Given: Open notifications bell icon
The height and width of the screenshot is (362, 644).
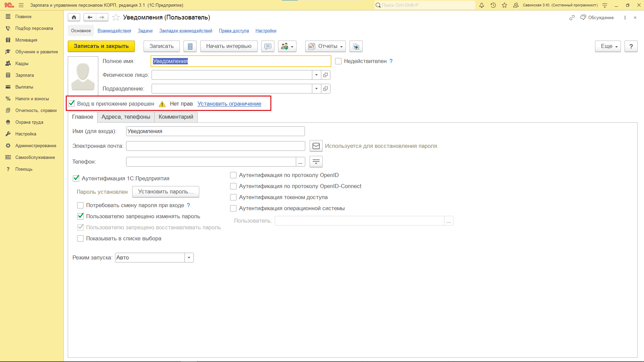Looking at the screenshot, I should (482, 5).
